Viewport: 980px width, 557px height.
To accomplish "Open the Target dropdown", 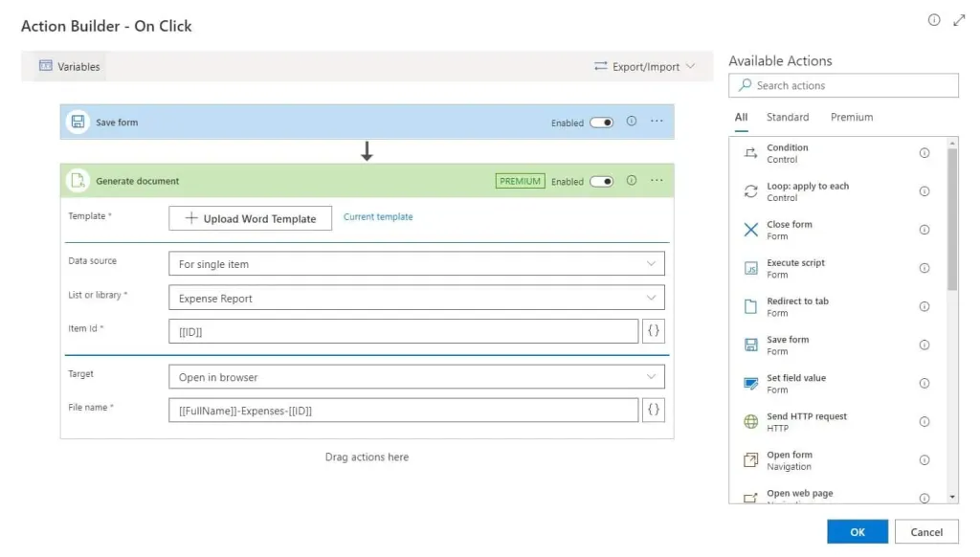I will click(415, 377).
